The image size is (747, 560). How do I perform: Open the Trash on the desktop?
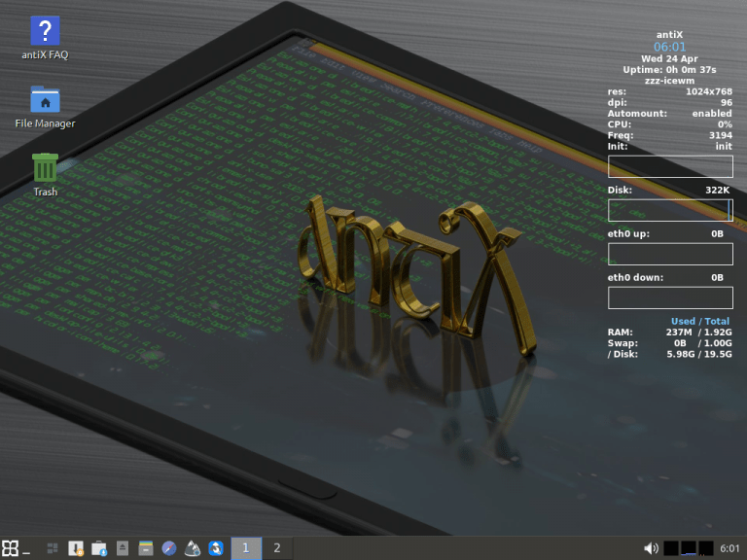[x=45, y=169]
